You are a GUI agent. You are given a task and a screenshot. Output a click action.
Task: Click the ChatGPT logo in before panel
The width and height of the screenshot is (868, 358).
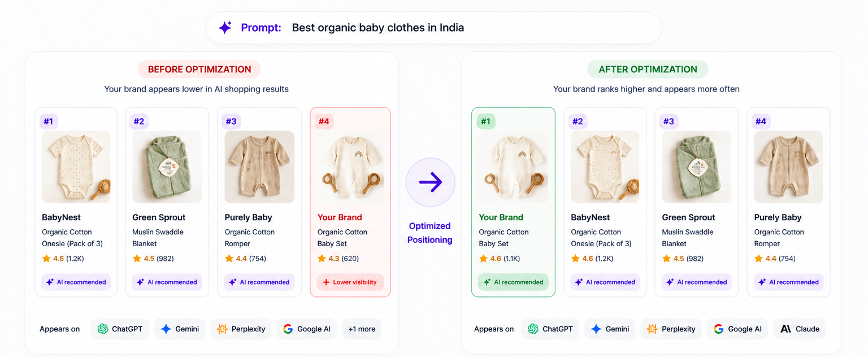tap(103, 329)
